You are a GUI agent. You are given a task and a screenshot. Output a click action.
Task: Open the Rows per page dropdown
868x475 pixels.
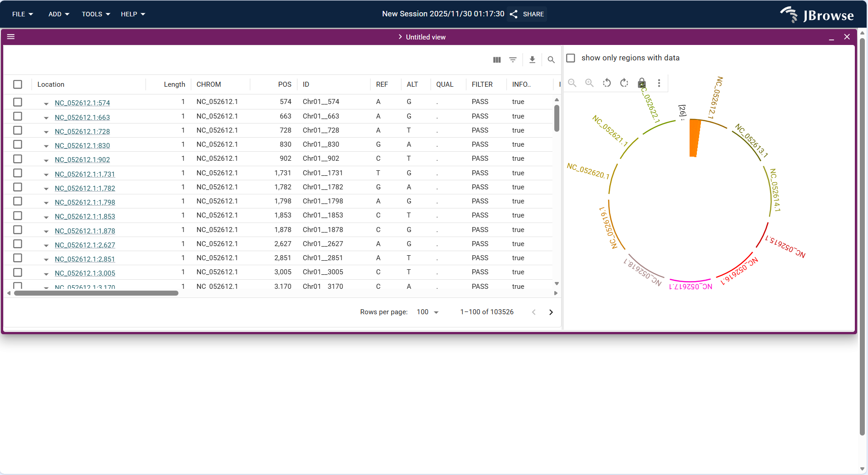pos(427,312)
